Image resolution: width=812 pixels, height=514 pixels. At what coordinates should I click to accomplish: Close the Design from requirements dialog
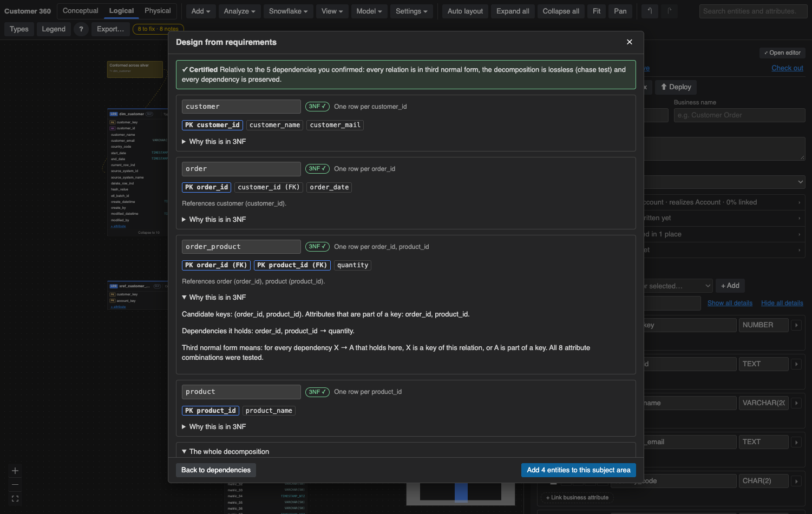[x=630, y=42]
